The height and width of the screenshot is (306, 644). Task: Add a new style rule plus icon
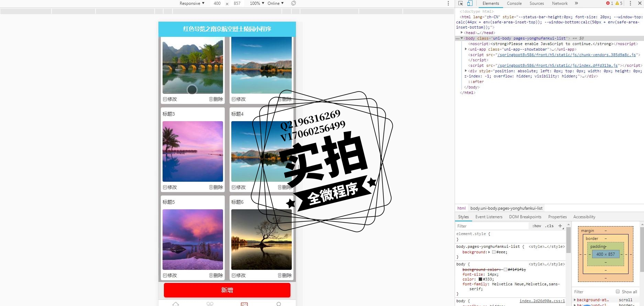click(x=560, y=226)
